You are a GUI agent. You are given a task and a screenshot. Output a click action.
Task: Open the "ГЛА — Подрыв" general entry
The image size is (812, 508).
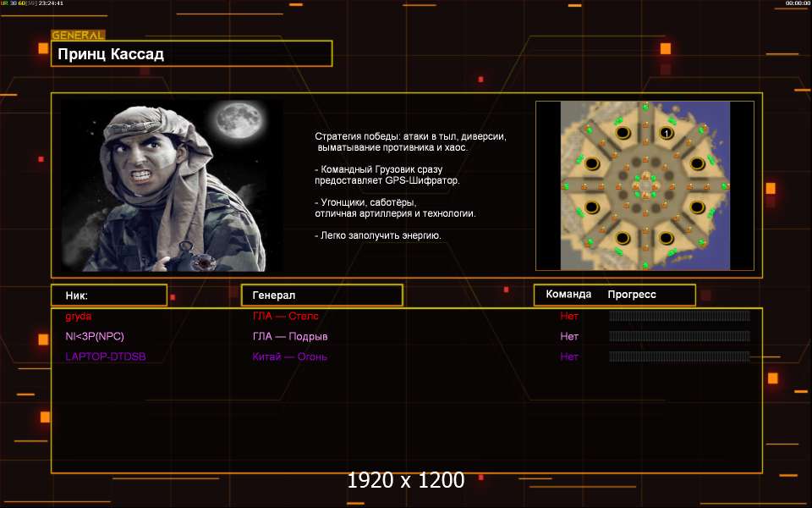(289, 337)
